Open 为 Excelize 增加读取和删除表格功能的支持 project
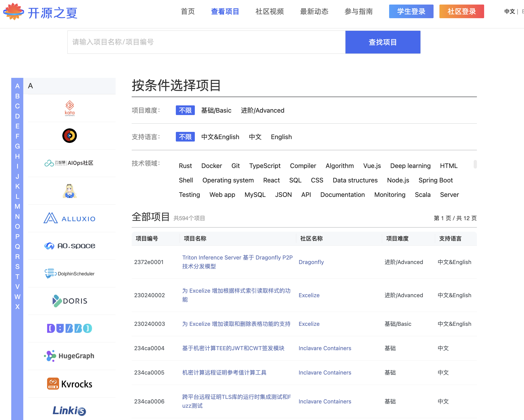524x420 pixels. pyautogui.click(x=236, y=324)
